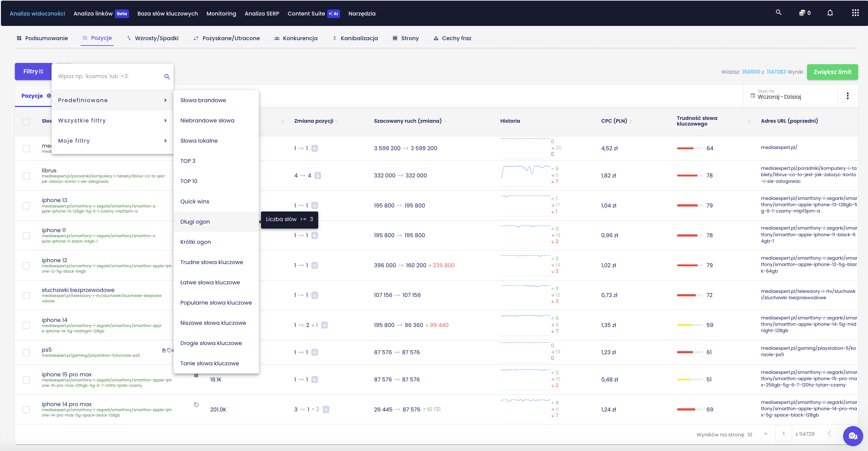
Task: Open the notifications bell
Action: point(830,13)
